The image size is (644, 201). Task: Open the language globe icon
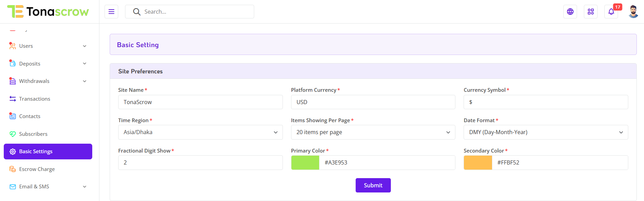(x=570, y=12)
